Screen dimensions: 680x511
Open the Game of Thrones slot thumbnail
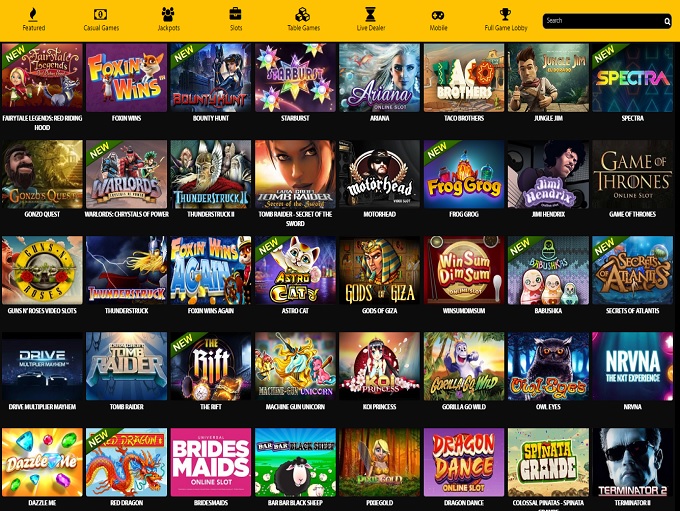tap(633, 174)
